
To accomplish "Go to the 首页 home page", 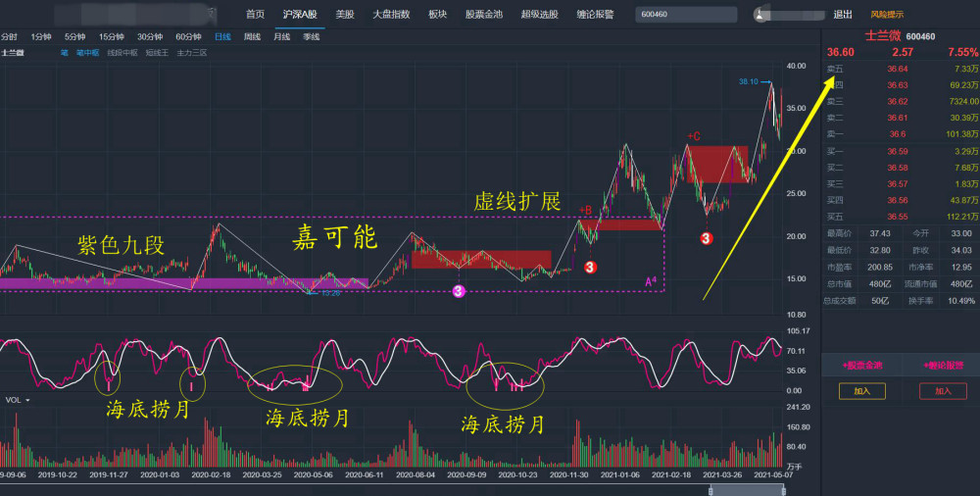I will pyautogui.click(x=255, y=15).
